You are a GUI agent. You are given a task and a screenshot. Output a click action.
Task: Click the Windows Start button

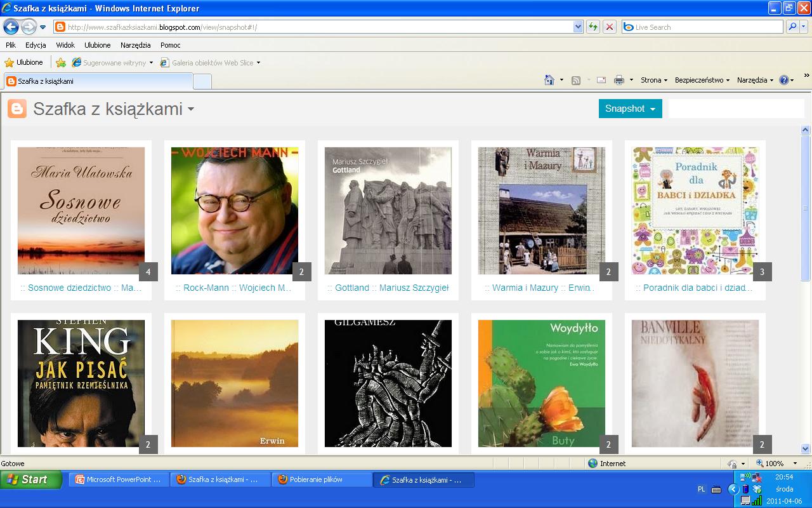31,479
